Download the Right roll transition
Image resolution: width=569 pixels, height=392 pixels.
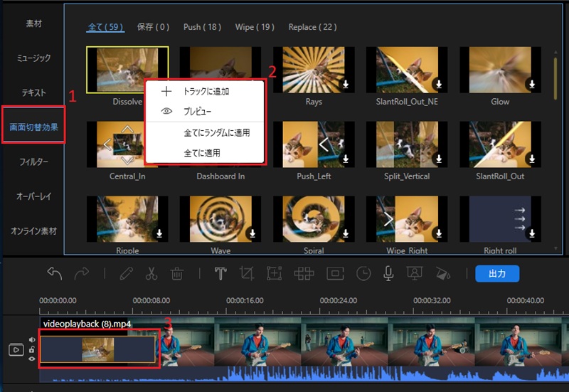(x=532, y=233)
